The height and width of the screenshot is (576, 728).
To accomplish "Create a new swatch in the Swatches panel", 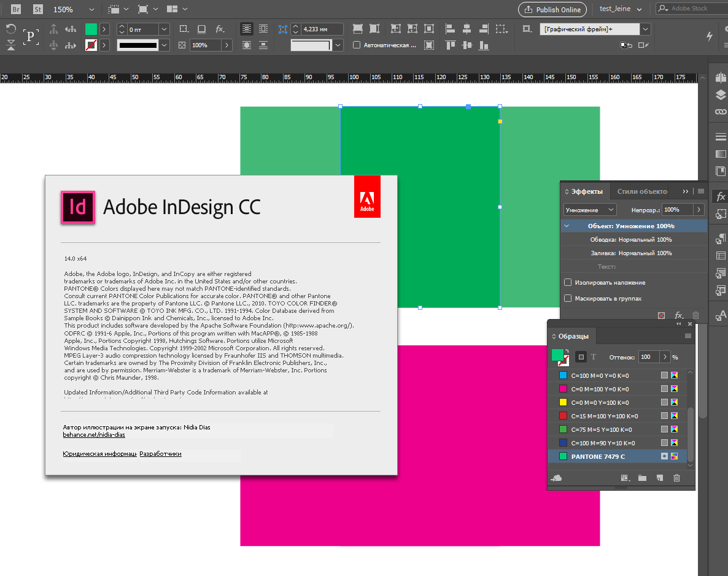I will (659, 478).
